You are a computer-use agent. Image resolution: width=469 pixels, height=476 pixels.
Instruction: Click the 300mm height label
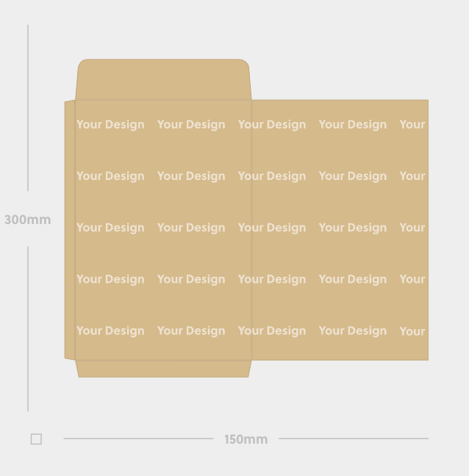(x=28, y=220)
